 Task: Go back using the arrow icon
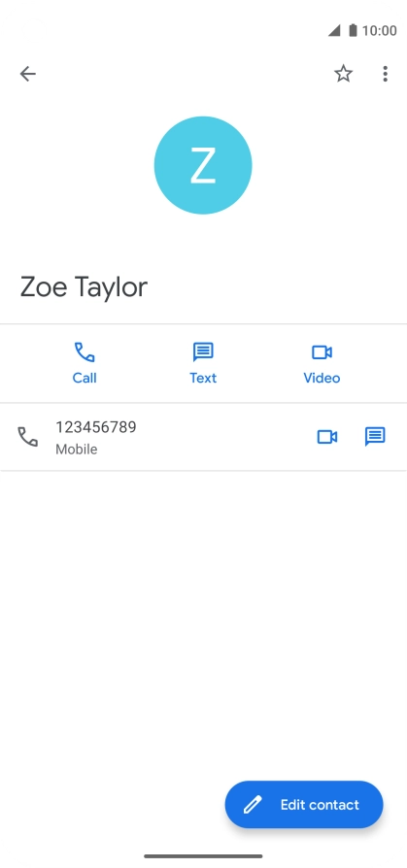[x=28, y=74]
